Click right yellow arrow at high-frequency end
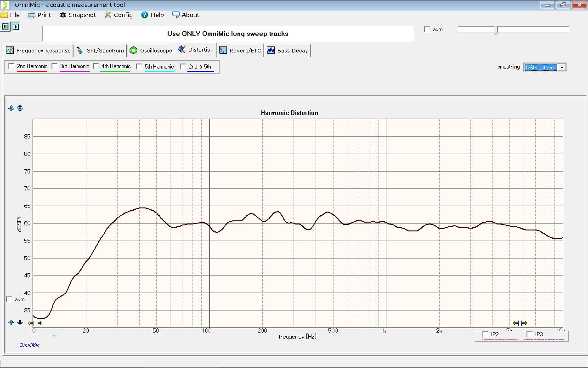Screen dimensions: 588x368 (524, 323)
